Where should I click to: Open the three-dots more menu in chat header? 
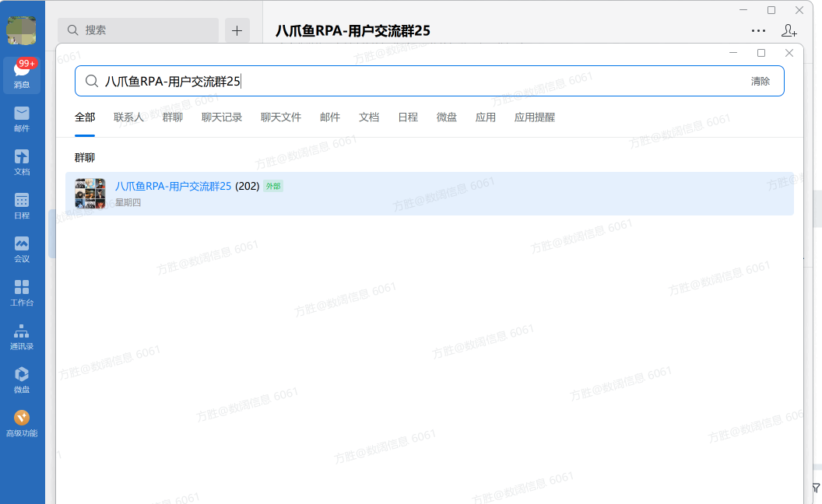tap(759, 31)
